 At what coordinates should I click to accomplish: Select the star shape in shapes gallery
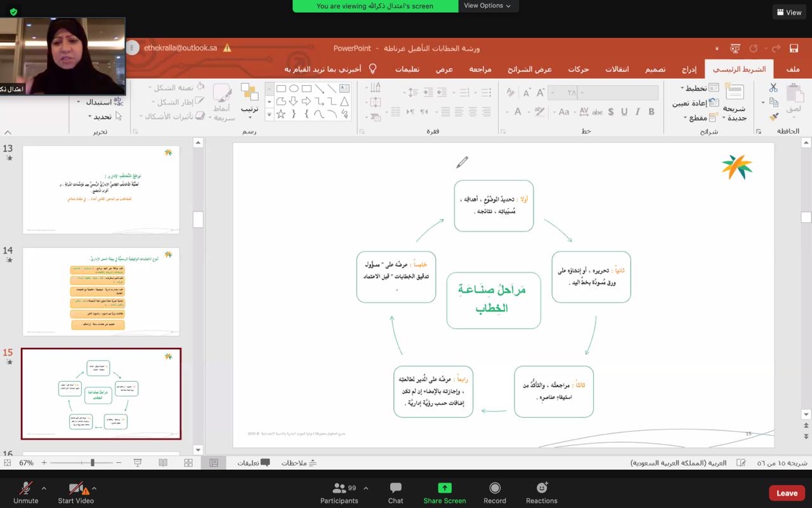point(281,114)
